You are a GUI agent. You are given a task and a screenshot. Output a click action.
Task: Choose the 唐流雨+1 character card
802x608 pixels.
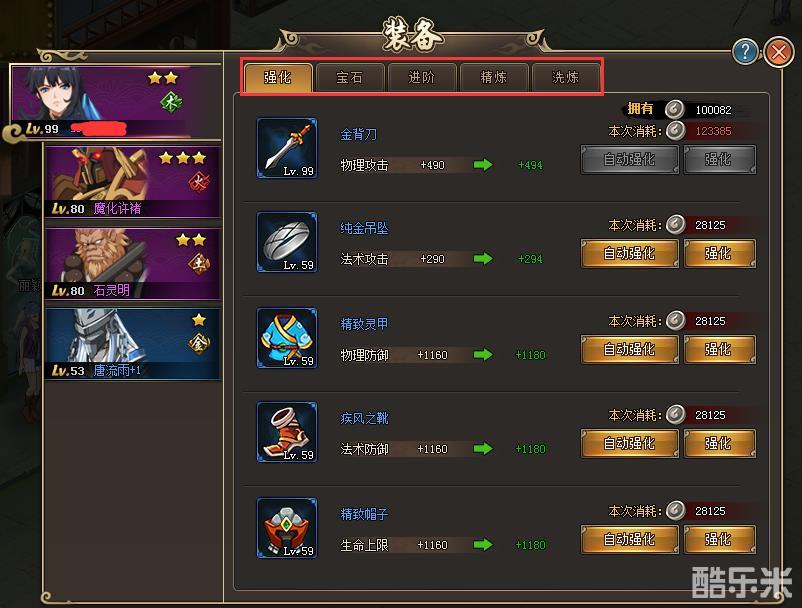133,344
